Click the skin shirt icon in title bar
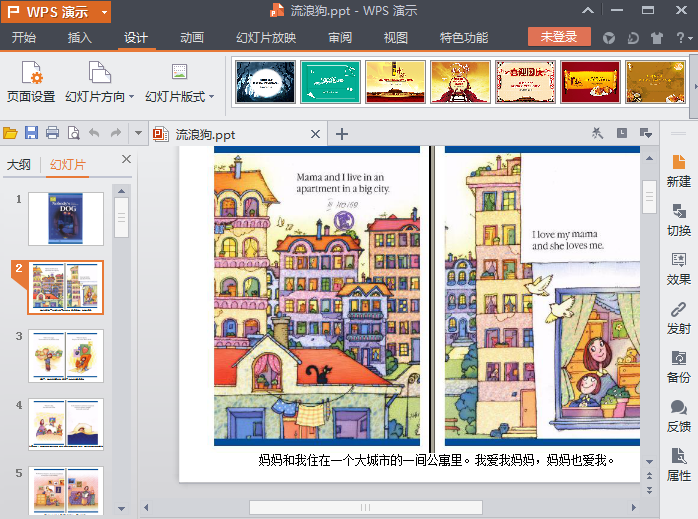Image resolution: width=698 pixels, height=519 pixels. pyautogui.click(x=657, y=38)
